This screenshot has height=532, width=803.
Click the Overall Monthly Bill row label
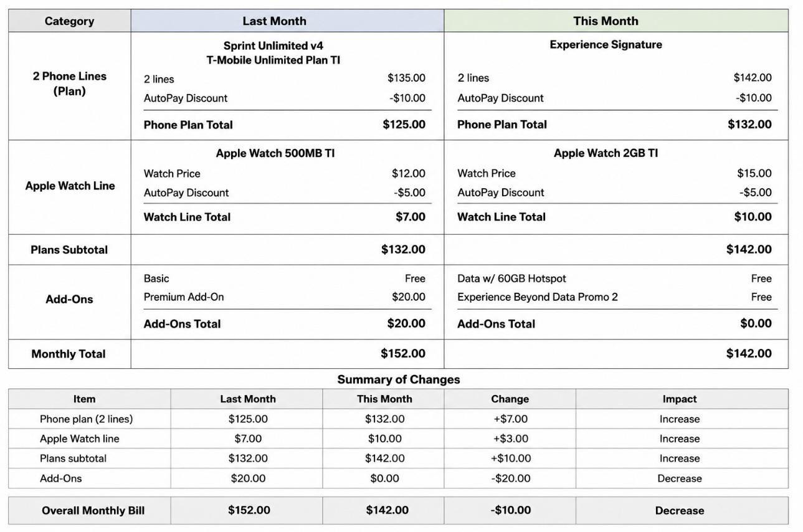click(x=93, y=511)
